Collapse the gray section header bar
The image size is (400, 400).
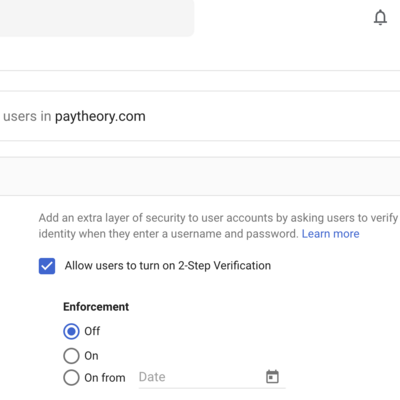200,176
